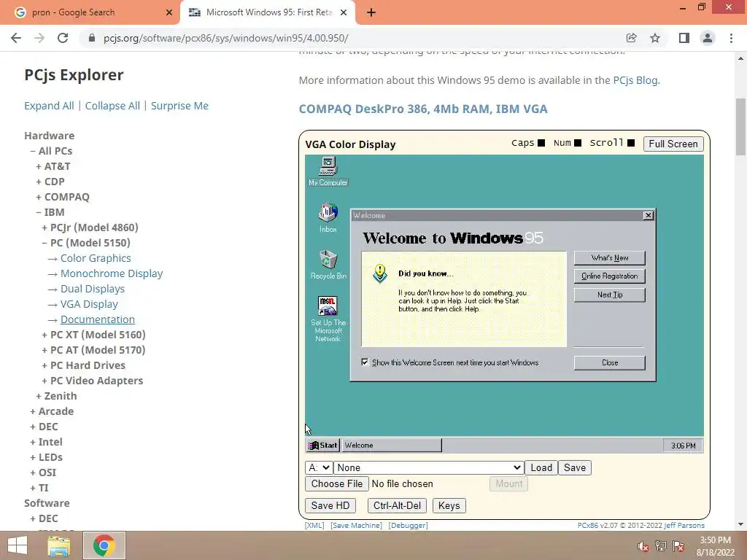Switch to pron - Google Search tab
Viewport: 747px width, 560px height.
pos(90,12)
